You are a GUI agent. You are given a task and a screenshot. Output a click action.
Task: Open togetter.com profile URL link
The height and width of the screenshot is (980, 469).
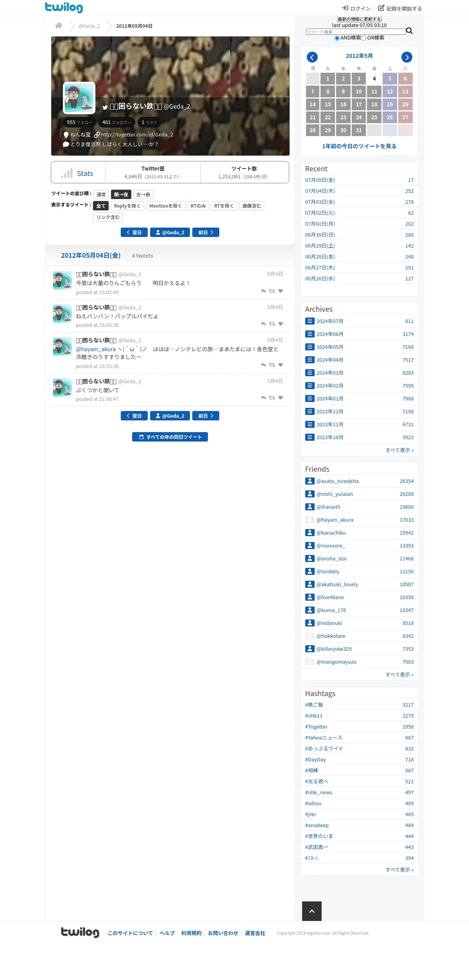(137, 135)
